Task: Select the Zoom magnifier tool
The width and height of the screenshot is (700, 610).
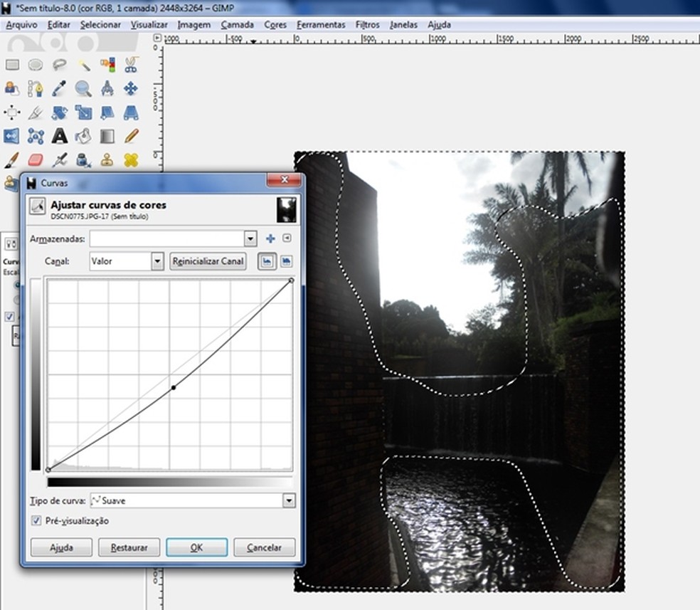Action: point(83,89)
